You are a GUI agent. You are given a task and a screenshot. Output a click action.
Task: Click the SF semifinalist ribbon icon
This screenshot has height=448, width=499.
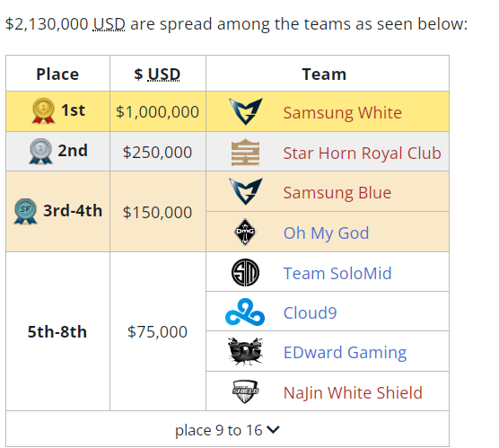(25, 211)
